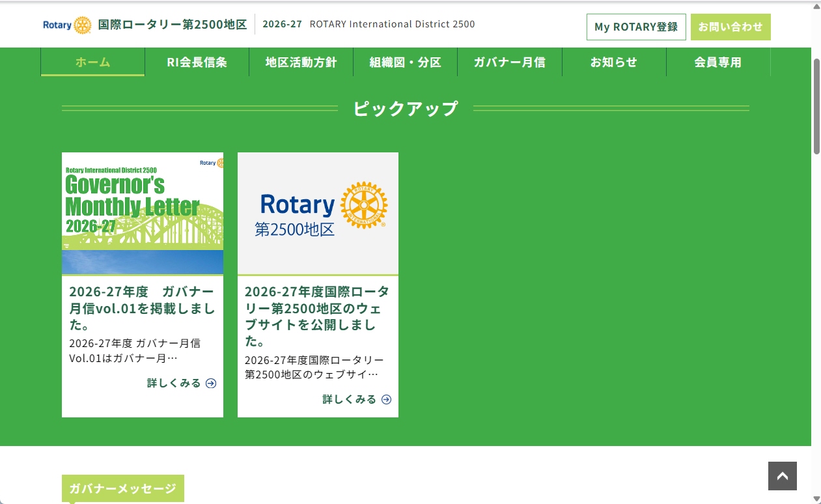This screenshot has width=821, height=504.
Task: Click headline ウェブサイトを公開しました
Action: click(317, 316)
